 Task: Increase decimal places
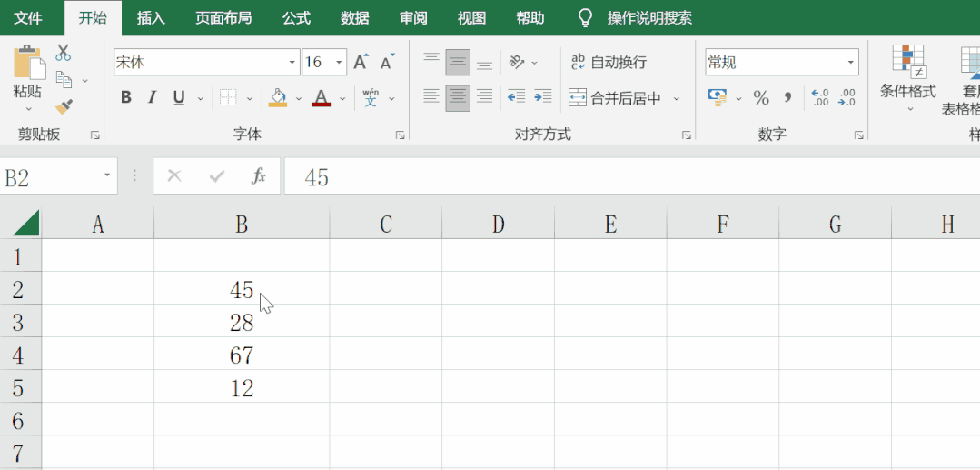(819, 97)
